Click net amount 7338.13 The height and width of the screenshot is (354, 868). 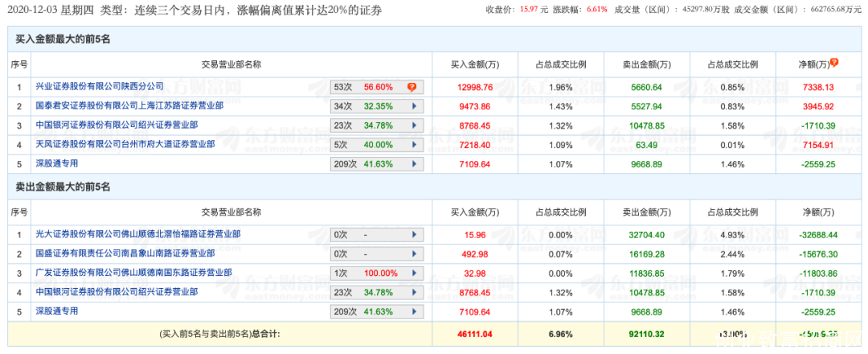[x=817, y=87]
